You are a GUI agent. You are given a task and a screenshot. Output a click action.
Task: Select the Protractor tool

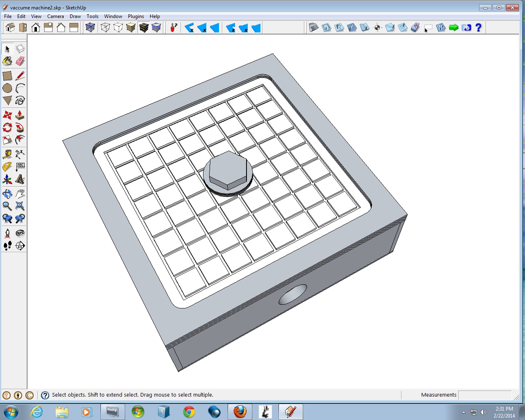[x=7, y=167]
